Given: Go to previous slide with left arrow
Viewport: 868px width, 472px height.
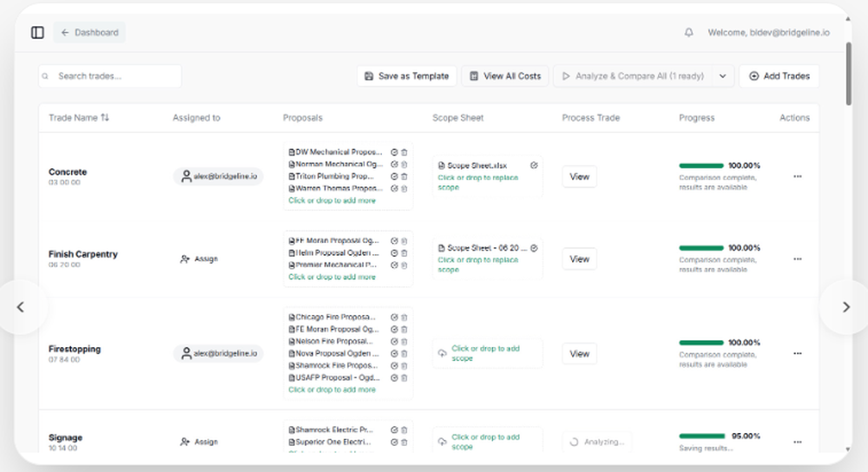Looking at the screenshot, I should [x=21, y=307].
